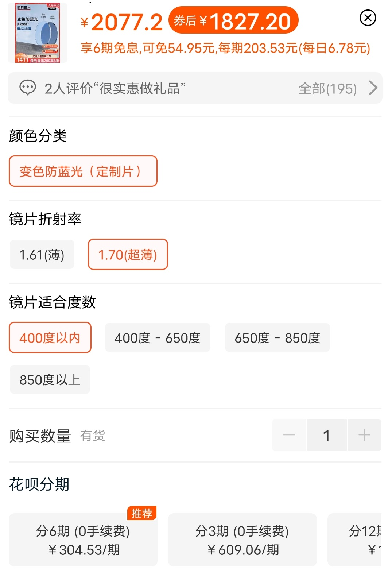
Task: Select 400度 - 650度 lens degree
Action: pos(158,338)
